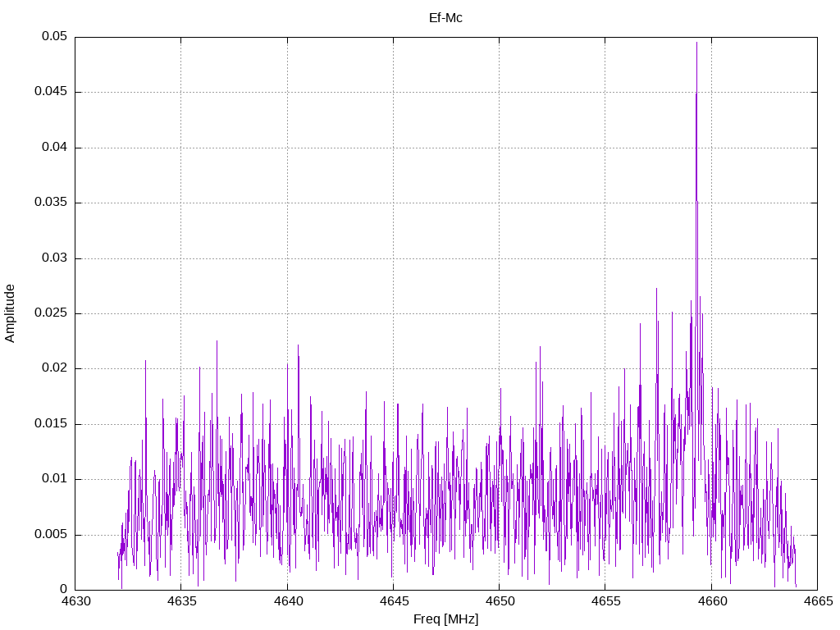Click the 4635 x-axis tick label
The height and width of the screenshot is (630, 840).
click(182, 601)
